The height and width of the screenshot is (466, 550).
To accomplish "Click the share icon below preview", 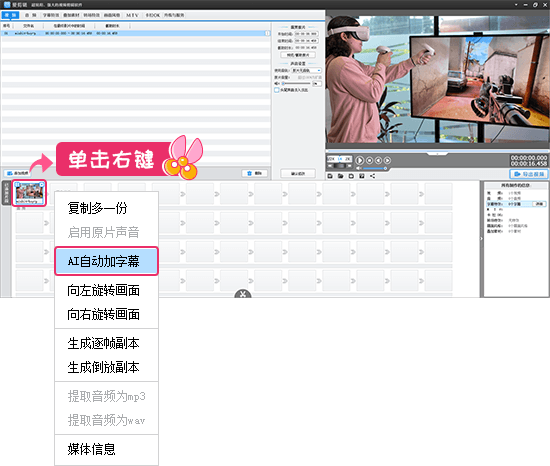I will [372, 176].
